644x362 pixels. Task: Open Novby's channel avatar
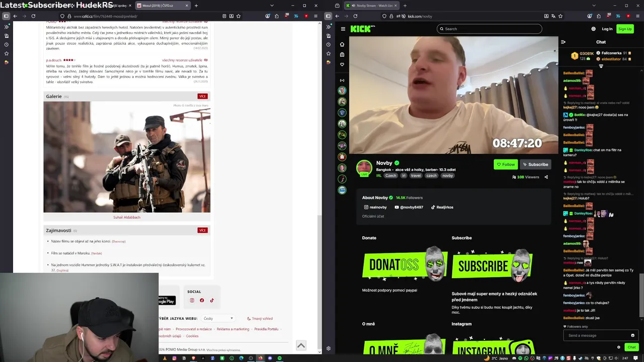tap(364, 168)
